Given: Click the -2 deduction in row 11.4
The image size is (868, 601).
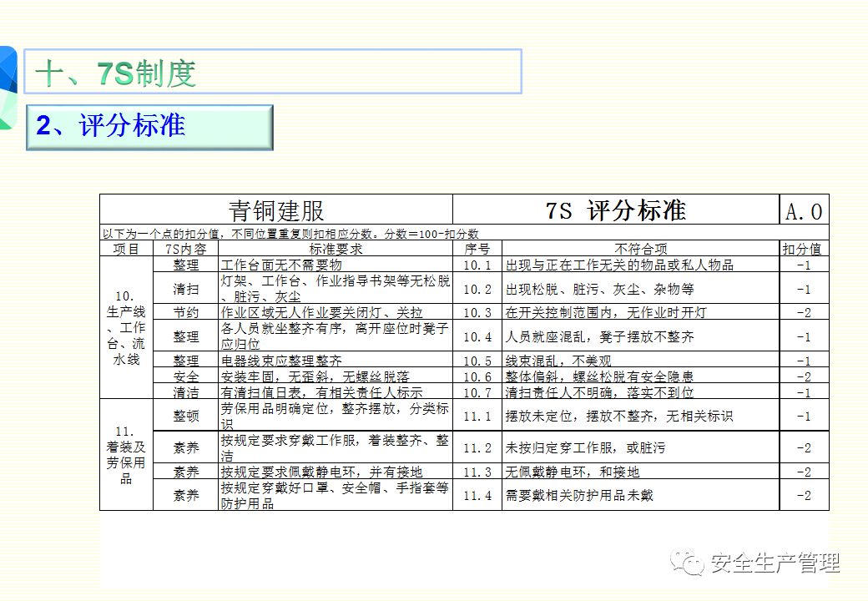Looking at the screenshot, I should [804, 496].
